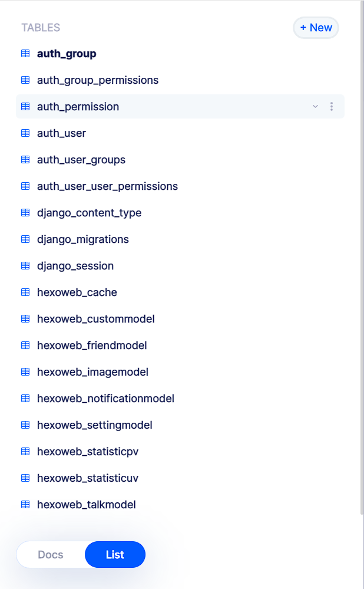
Task: Select the List tab
Action: pyautogui.click(x=115, y=554)
